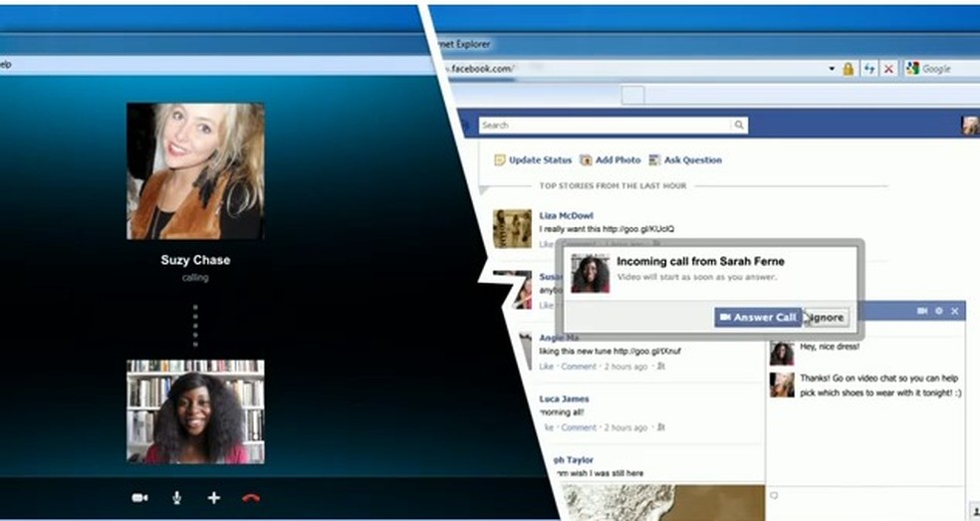980x521 pixels.
Task: Stop page loading with red X
Action: (888, 69)
